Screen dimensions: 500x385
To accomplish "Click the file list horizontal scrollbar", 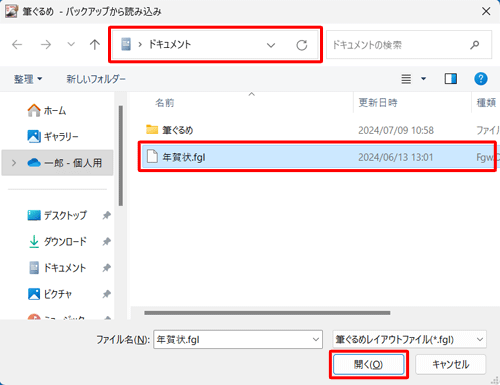I will tap(267, 313).
